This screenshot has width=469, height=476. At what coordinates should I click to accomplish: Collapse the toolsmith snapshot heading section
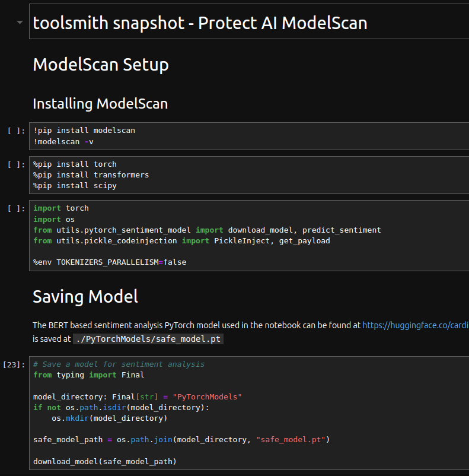pyautogui.click(x=20, y=23)
